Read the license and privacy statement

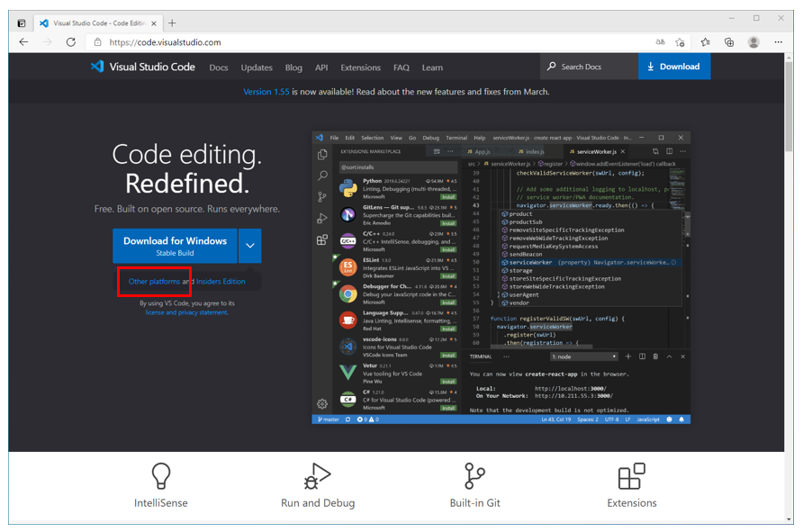click(187, 312)
